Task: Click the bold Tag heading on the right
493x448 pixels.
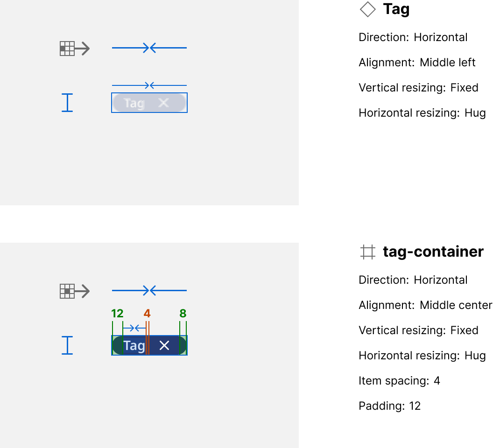Action: (x=396, y=9)
